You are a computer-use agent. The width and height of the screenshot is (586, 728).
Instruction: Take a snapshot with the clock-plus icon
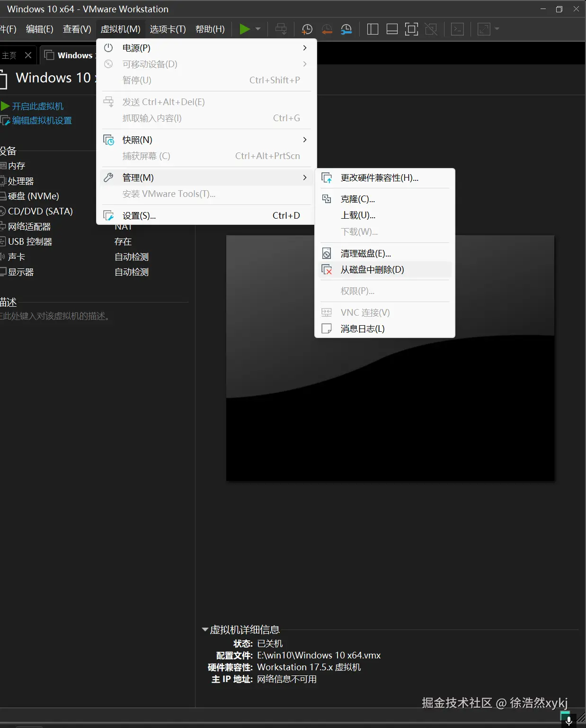(x=307, y=29)
